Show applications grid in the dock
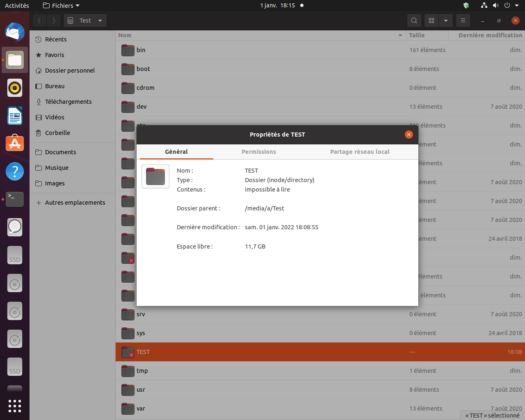This screenshot has width=525, height=420. 15,406
